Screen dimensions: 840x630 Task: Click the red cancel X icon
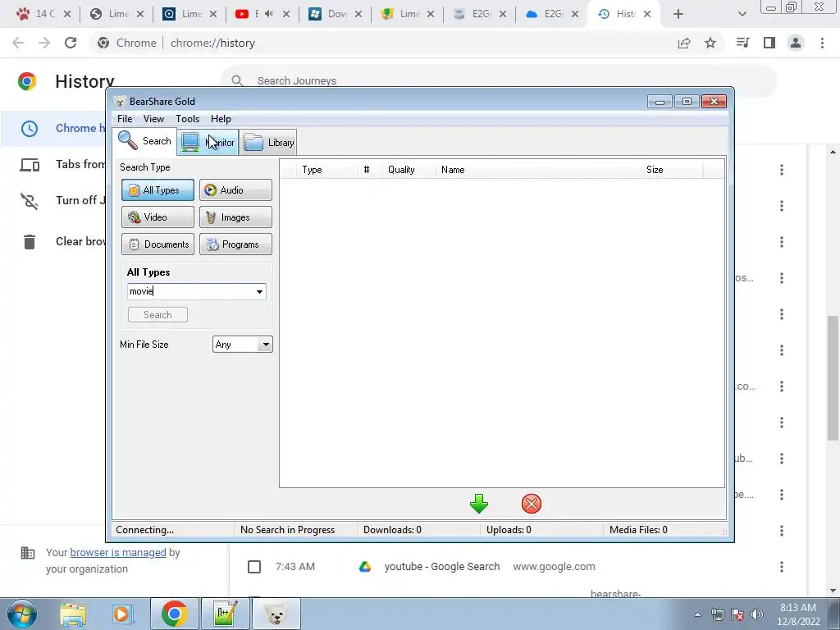532,504
